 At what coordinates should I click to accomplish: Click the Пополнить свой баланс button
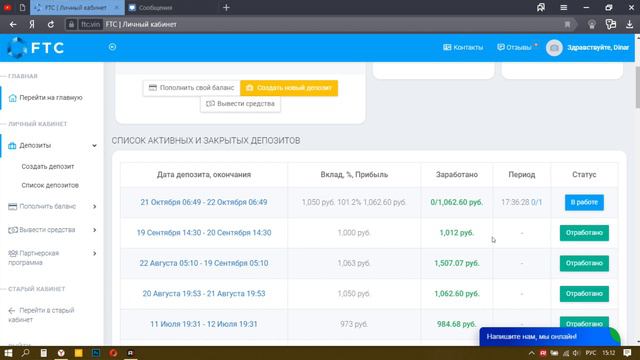191,88
